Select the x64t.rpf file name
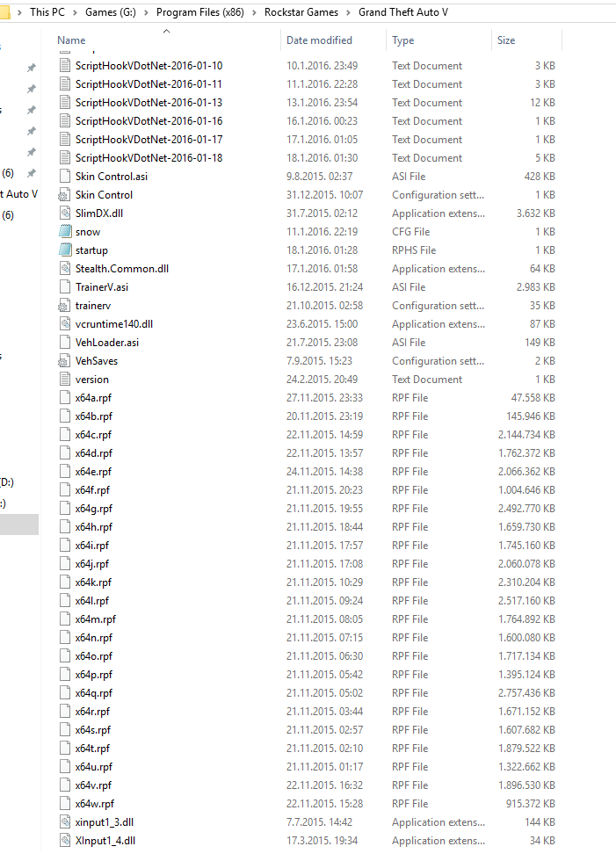This screenshot has width=616, height=861. pyautogui.click(x=93, y=749)
